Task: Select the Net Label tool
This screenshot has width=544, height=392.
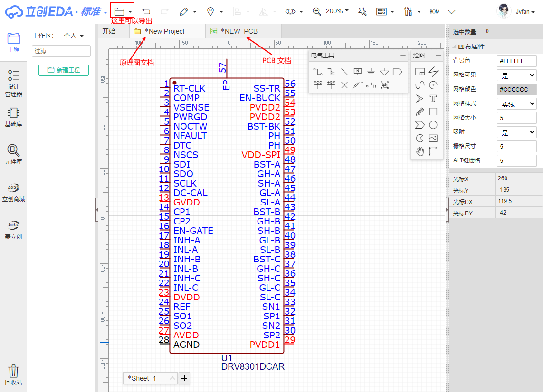Action: click(358, 72)
